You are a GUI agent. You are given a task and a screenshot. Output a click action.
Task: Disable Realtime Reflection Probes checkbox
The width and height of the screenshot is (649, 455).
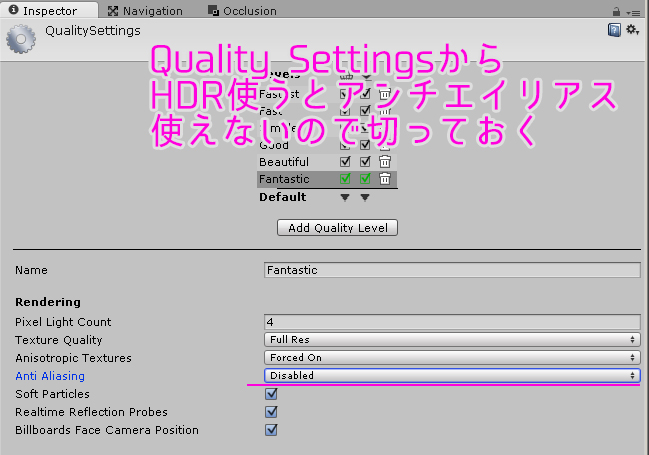coord(271,412)
